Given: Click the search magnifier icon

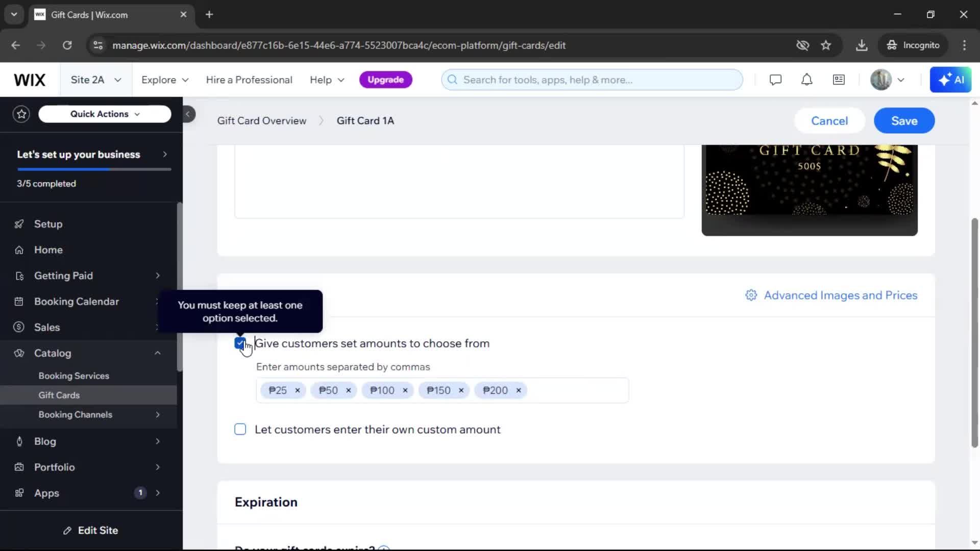Looking at the screenshot, I should [452, 80].
